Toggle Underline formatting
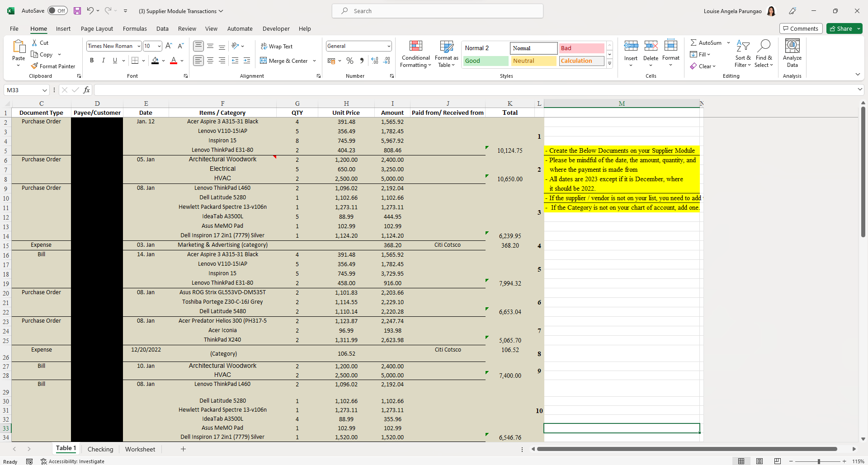Viewport: 868px width, 465px height. point(115,61)
